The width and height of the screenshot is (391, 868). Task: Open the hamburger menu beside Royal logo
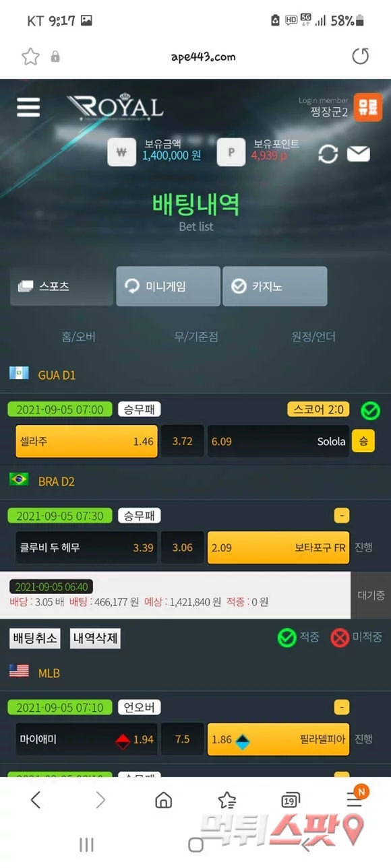(x=28, y=108)
